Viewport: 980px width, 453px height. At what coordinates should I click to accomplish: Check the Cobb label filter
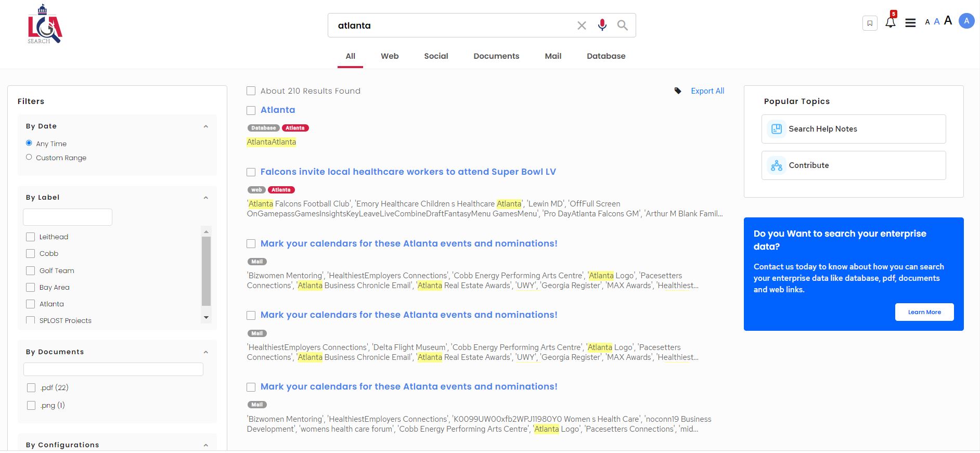pos(31,254)
